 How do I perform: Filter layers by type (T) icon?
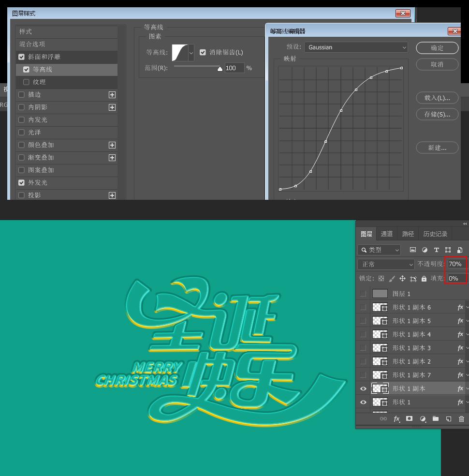pyautogui.click(x=436, y=250)
